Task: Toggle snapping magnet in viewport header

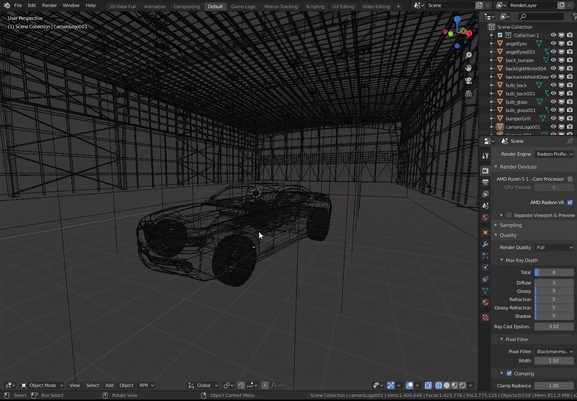Action: point(241,385)
